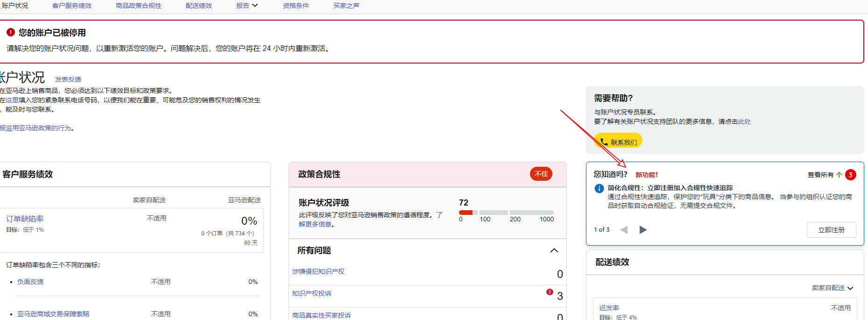Click the 0 个订单 (共 734 个) text
This screenshot has width=868, height=320.
pos(228,233)
